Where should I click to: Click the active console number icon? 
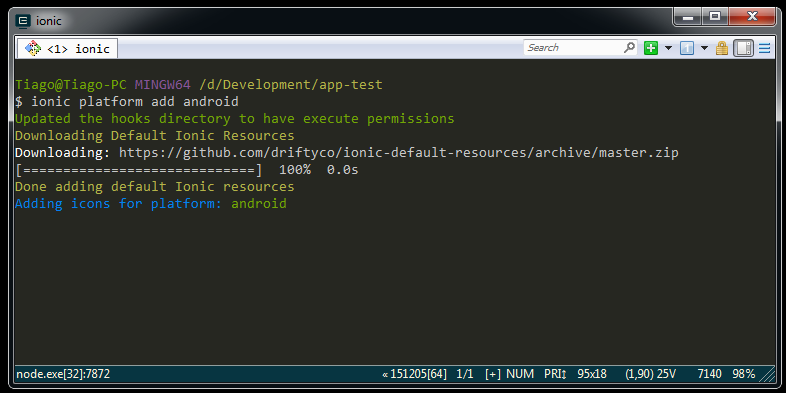pyautogui.click(x=687, y=48)
